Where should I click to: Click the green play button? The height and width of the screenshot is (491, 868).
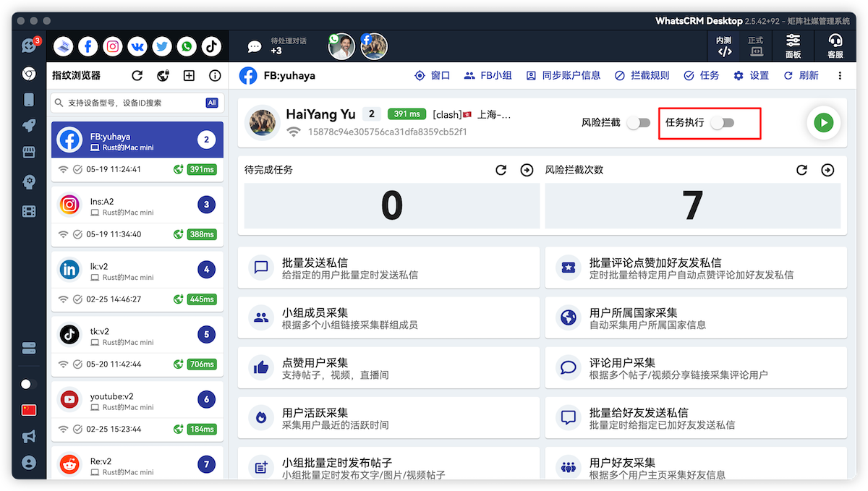click(823, 123)
